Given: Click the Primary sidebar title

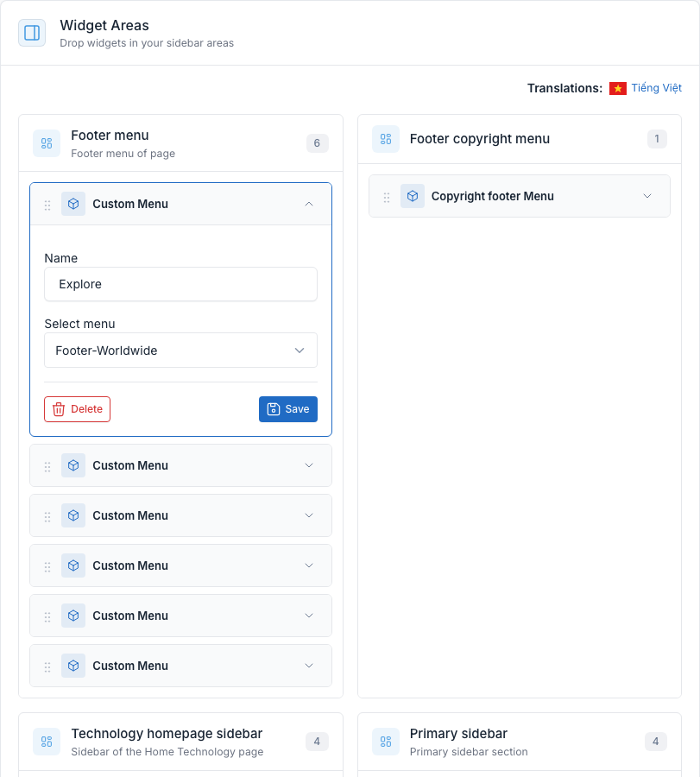Looking at the screenshot, I should [458, 733].
